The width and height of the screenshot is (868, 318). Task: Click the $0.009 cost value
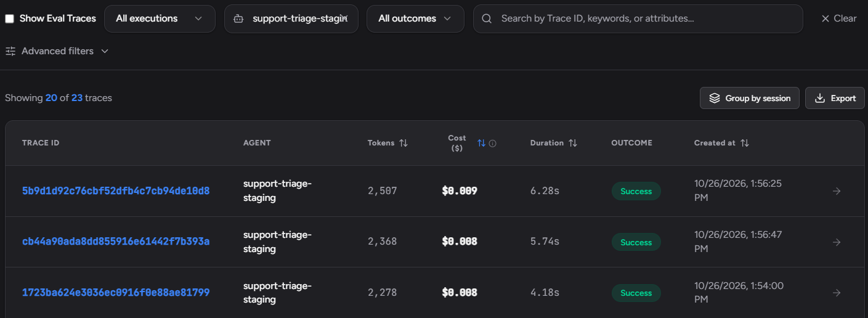460,191
